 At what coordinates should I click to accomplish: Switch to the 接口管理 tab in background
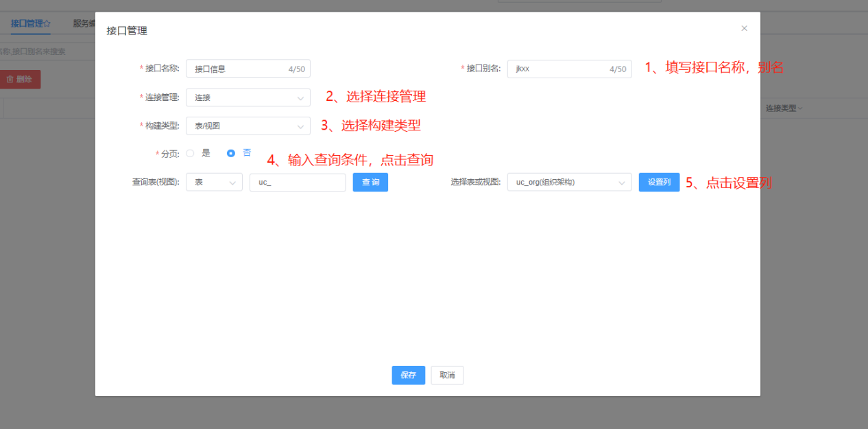pyautogui.click(x=31, y=23)
